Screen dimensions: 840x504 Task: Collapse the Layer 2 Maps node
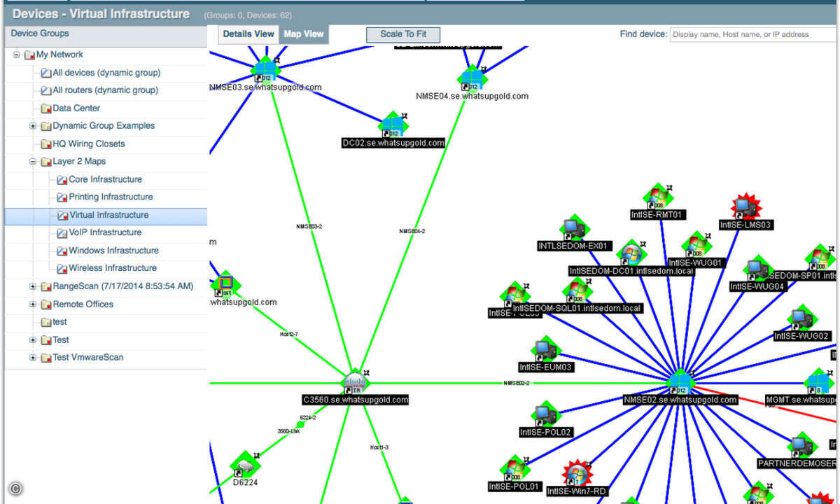33,162
